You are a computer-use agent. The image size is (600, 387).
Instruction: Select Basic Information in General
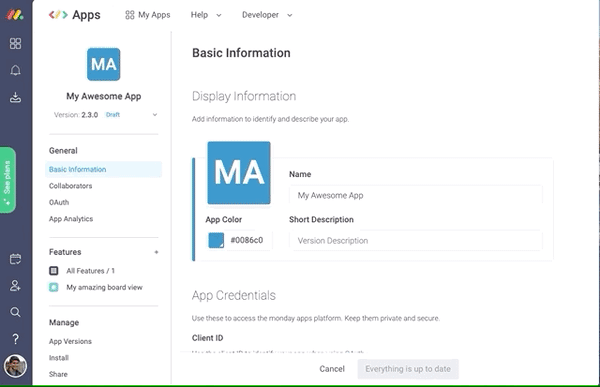click(103, 169)
